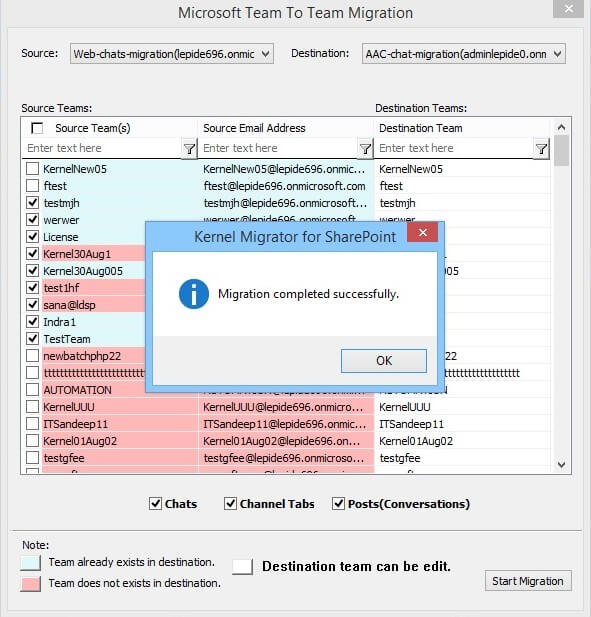The image size is (591, 617).
Task: Click the light blue 'already exists' legend swatch
Action: (x=31, y=563)
